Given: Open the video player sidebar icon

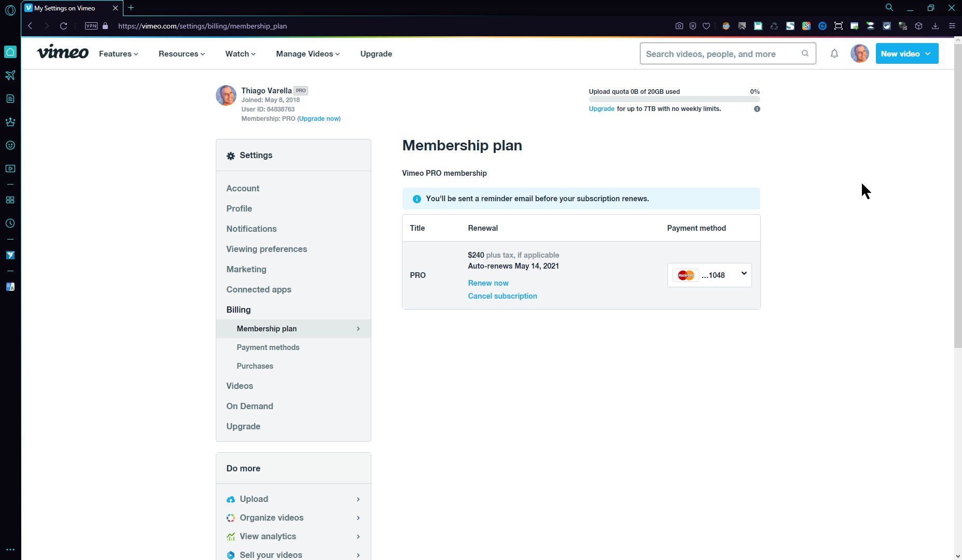Looking at the screenshot, I should click(10, 169).
